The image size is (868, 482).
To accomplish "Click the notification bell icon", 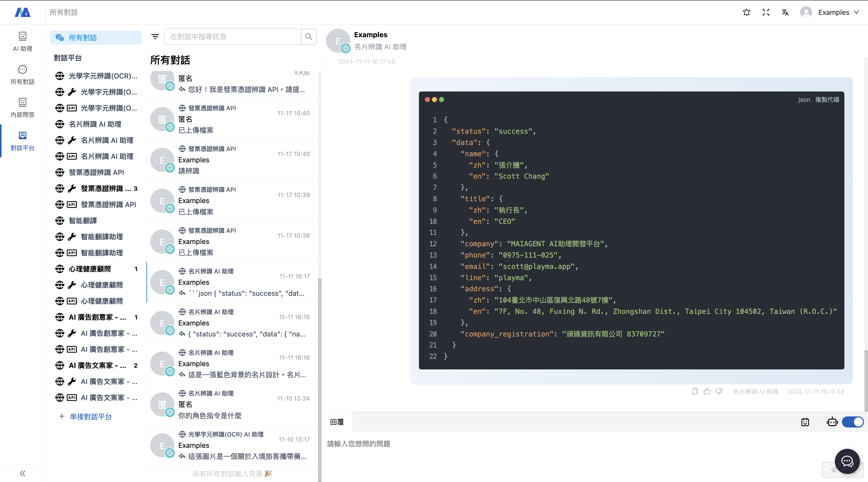I will click(x=746, y=13).
